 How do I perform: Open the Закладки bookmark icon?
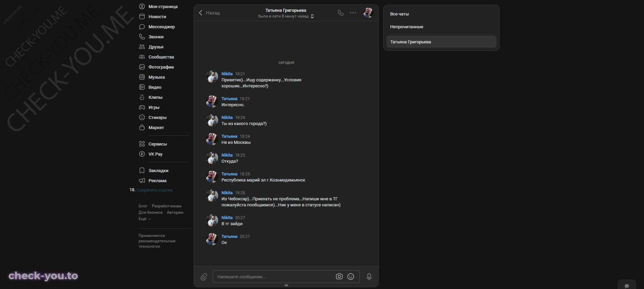[x=142, y=170]
